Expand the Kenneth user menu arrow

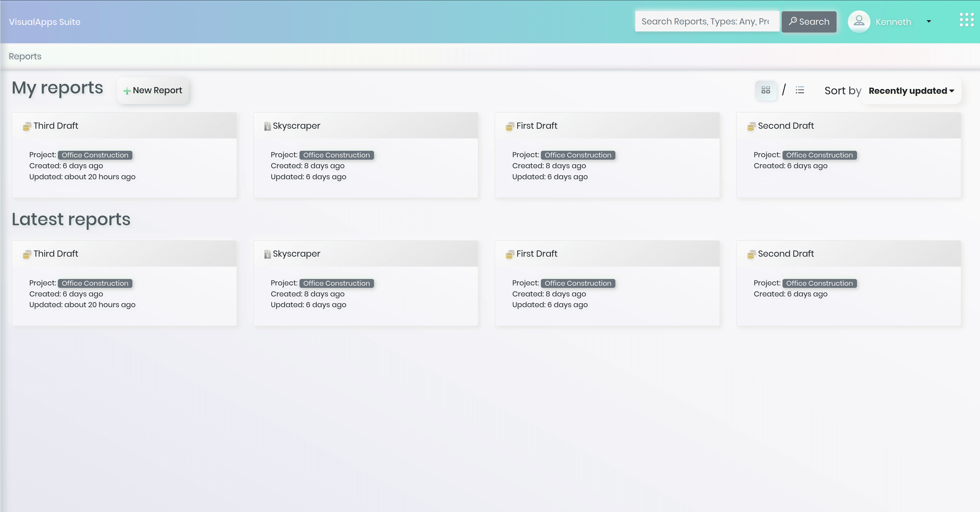coord(929,21)
